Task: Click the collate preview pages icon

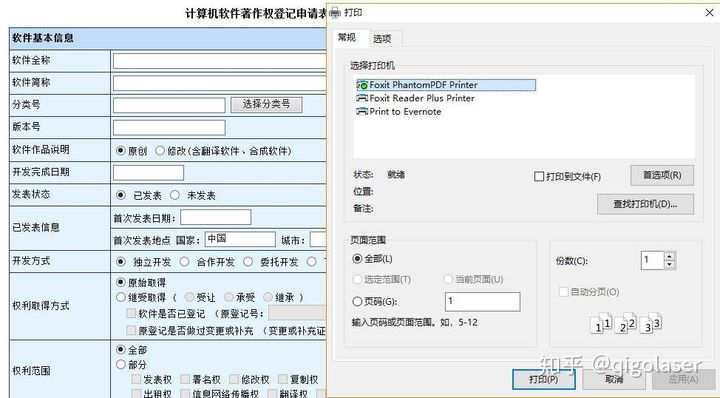Action: coord(625,323)
